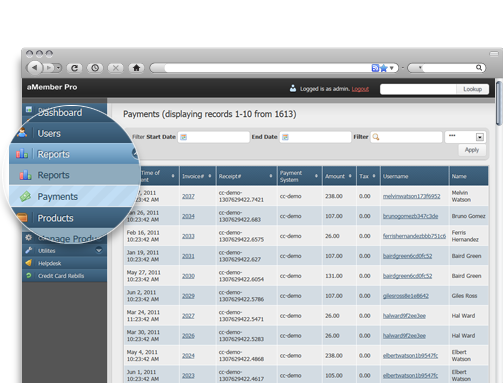
Task: Sort table by Invoice# column arrows
Action: click(x=210, y=176)
